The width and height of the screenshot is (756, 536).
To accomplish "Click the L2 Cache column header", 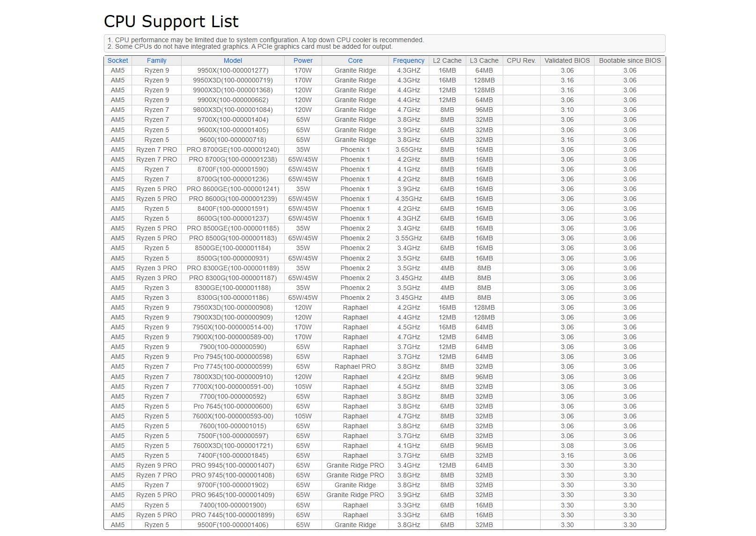I will (x=447, y=60).
